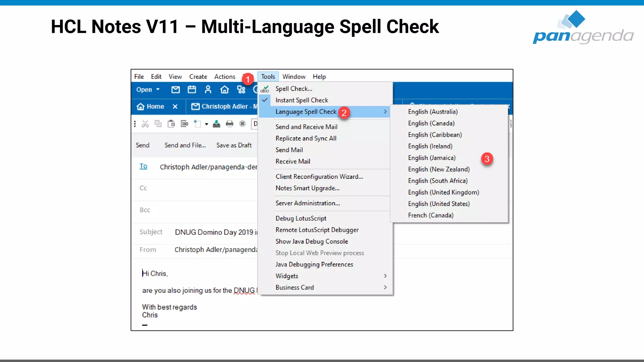Click the abc Spell Check icon
Screen dimensions: 644x362
(265, 89)
